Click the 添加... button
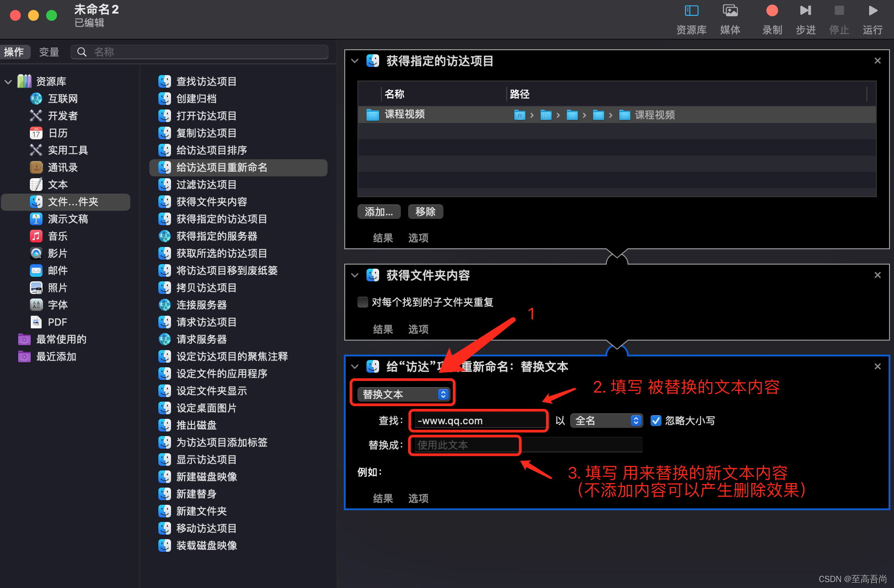The width and height of the screenshot is (894, 588). pos(379,212)
